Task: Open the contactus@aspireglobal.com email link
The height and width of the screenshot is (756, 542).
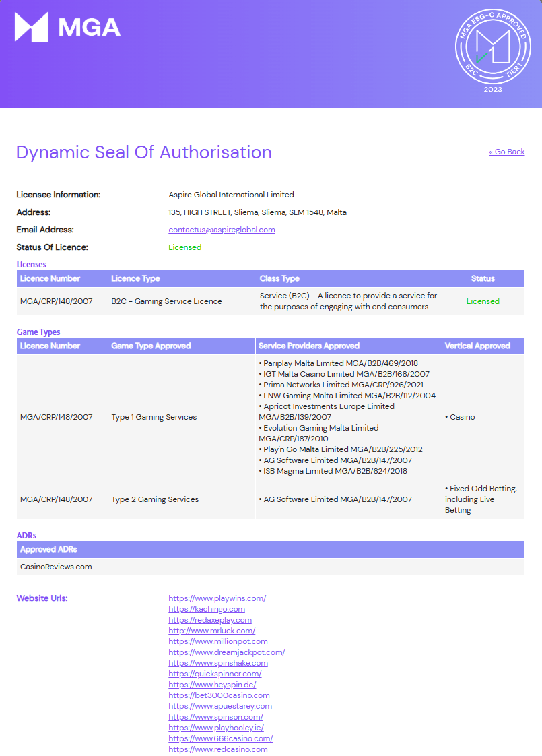Action: coord(222,230)
